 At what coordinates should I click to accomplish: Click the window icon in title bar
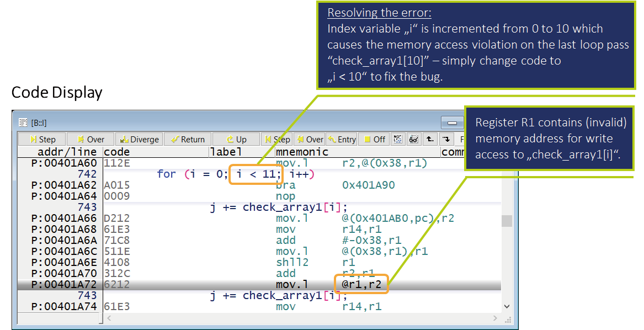23,123
